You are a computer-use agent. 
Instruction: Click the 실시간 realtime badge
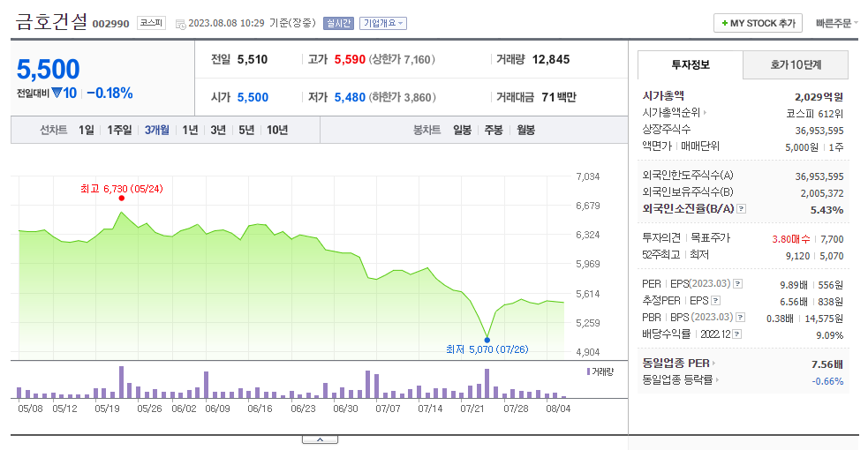tap(338, 23)
